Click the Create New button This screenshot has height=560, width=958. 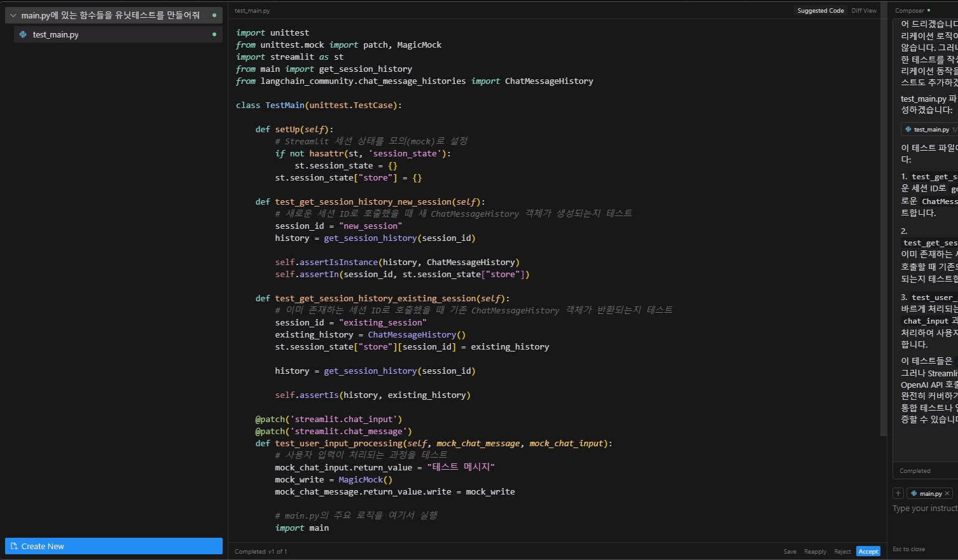click(x=114, y=546)
